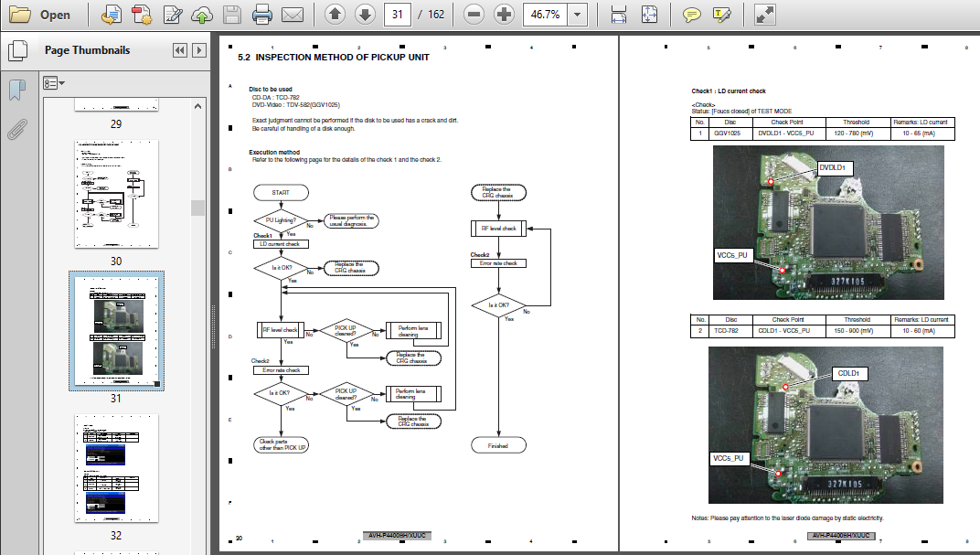
Task: Click the total page count '162'
Action: point(436,15)
